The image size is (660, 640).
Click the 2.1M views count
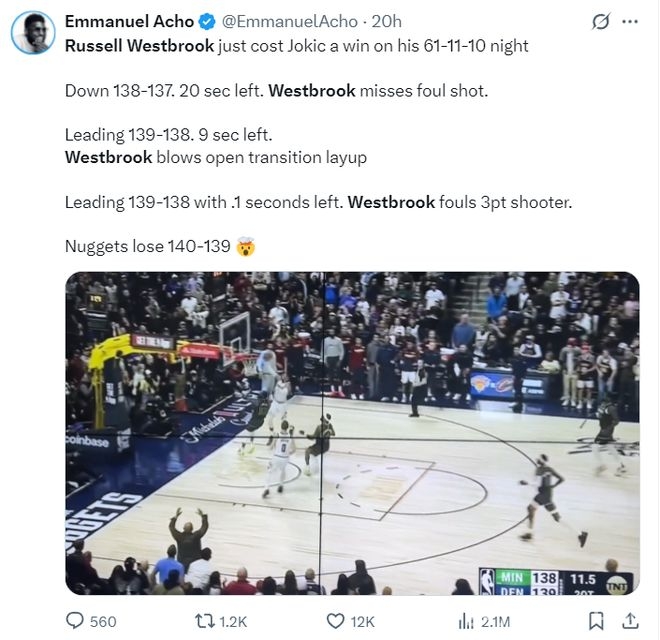click(495, 621)
